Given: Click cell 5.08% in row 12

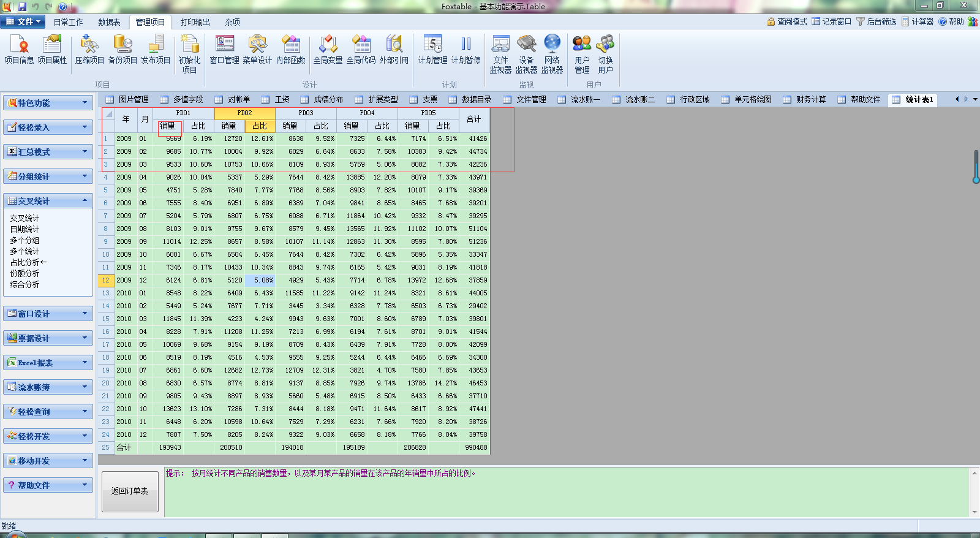Looking at the screenshot, I should (x=260, y=280).
